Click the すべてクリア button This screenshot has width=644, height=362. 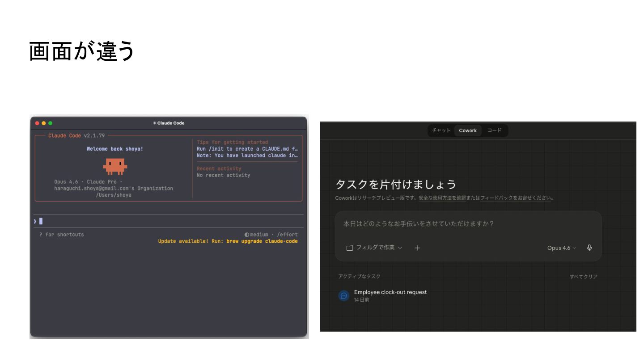click(x=583, y=277)
